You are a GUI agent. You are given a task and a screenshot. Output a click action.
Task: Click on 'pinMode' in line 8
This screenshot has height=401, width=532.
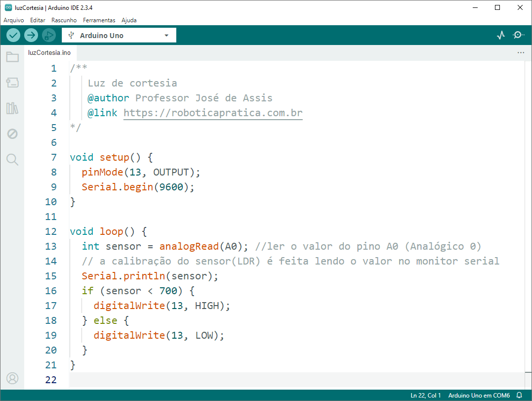point(102,172)
